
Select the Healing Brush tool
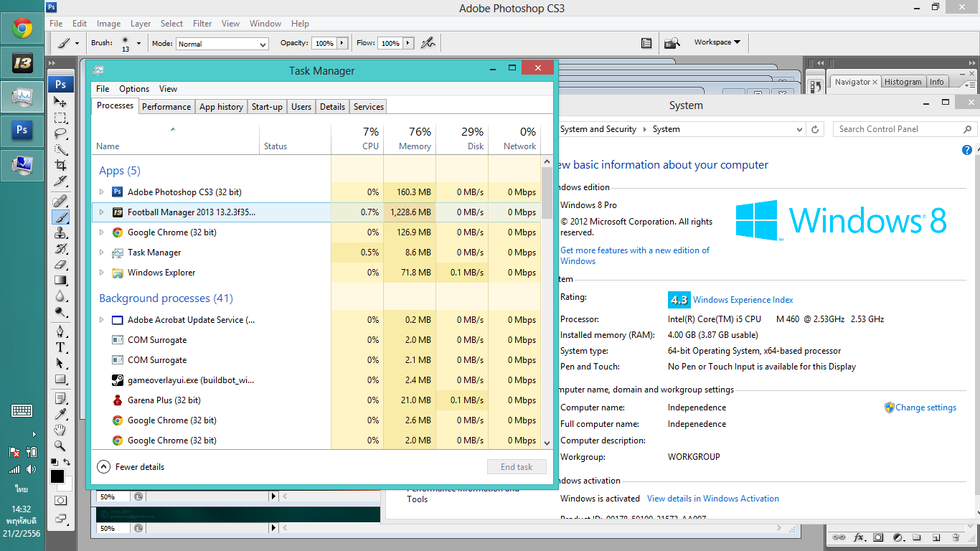pyautogui.click(x=61, y=200)
